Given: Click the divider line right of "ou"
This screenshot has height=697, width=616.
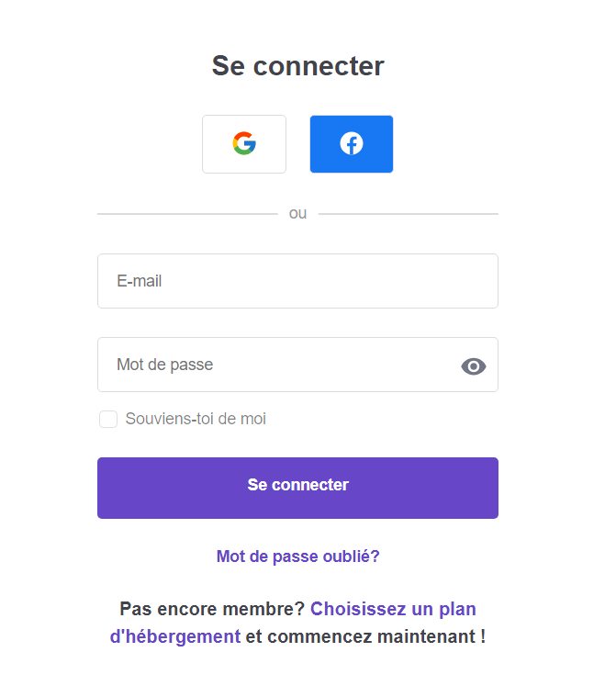Looking at the screenshot, I should point(408,214).
